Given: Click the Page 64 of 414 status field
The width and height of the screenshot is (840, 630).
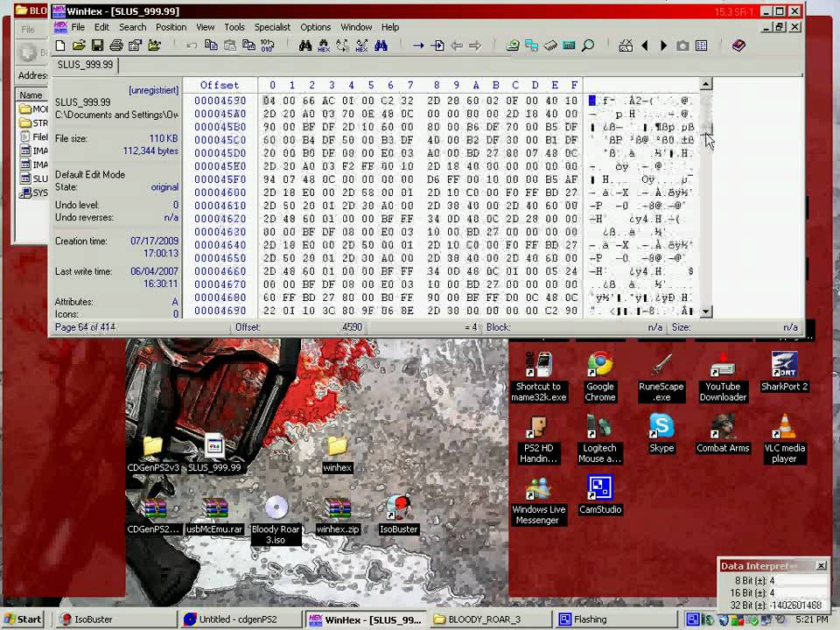Looking at the screenshot, I should click(85, 326).
